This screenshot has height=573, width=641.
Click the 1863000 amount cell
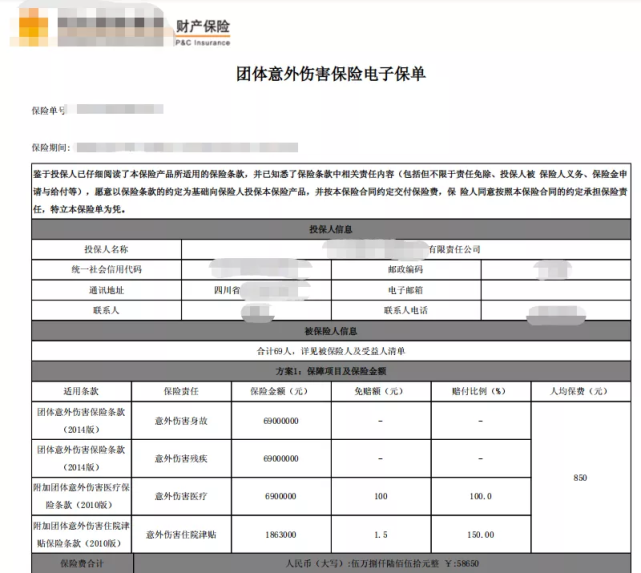(281, 535)
